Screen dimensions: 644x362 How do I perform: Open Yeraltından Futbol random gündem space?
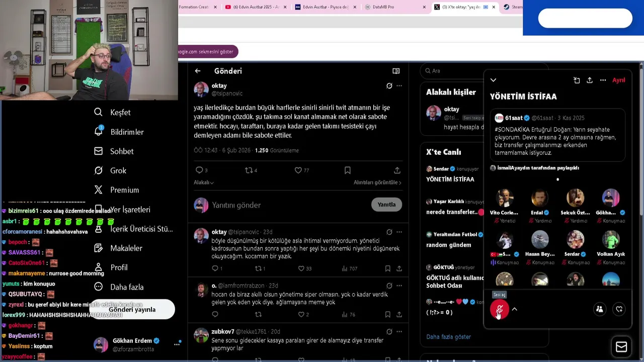(x=454, y=240)
